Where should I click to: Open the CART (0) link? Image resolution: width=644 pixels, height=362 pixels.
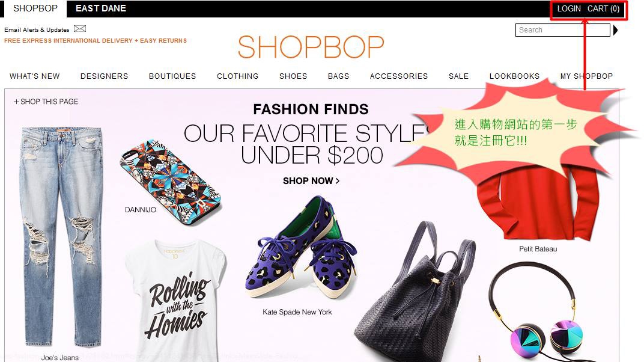(603, 8)
